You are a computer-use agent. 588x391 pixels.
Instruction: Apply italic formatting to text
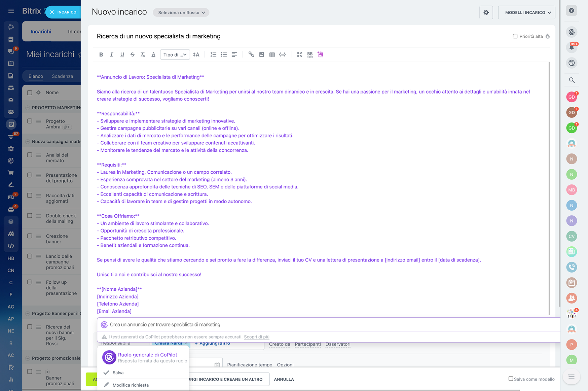[x=111, y=55]
